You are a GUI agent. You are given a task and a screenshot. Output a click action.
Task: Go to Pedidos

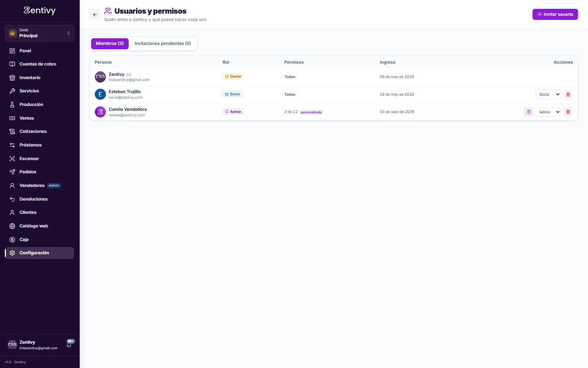[x=40, y=172]
